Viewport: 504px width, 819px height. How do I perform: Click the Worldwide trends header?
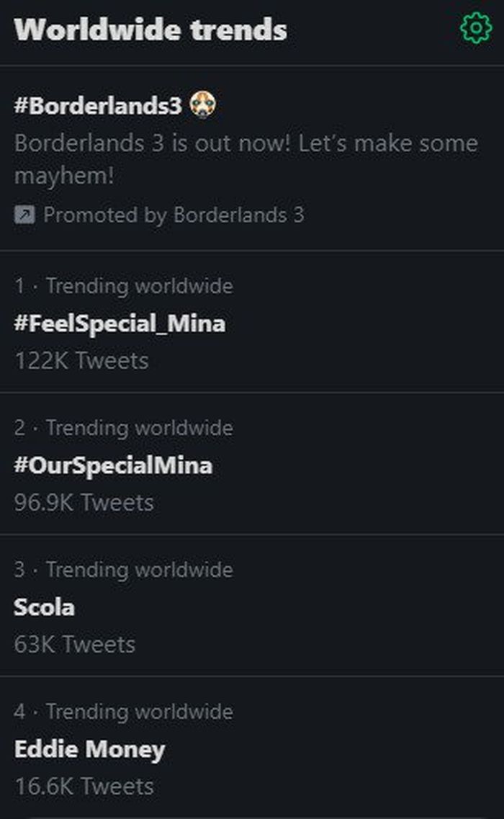[x=150, y=30]
